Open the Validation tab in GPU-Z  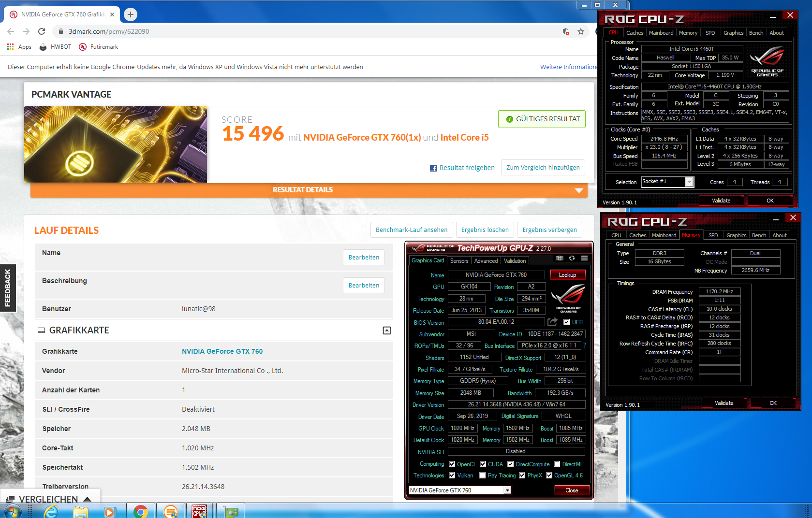[515, 261]
